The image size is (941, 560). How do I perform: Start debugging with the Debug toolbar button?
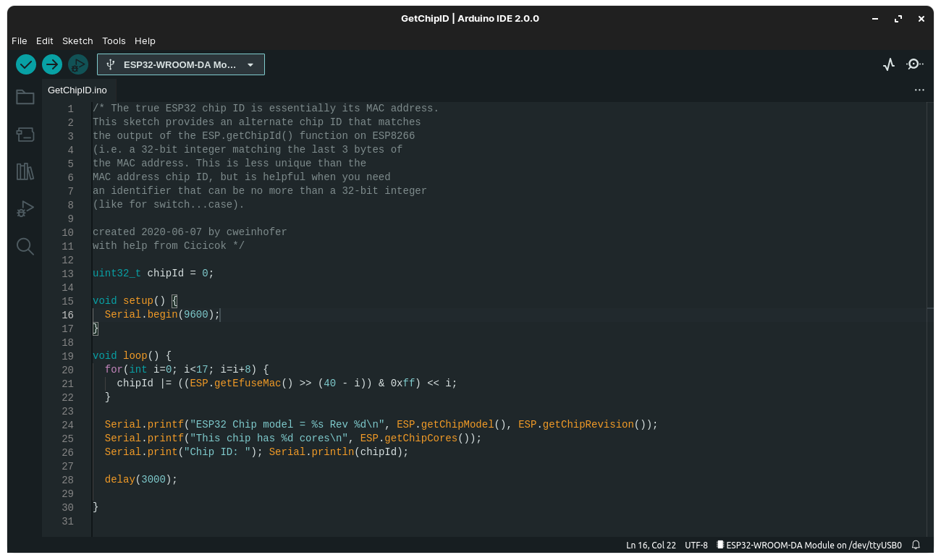click(x=78, y=64)
